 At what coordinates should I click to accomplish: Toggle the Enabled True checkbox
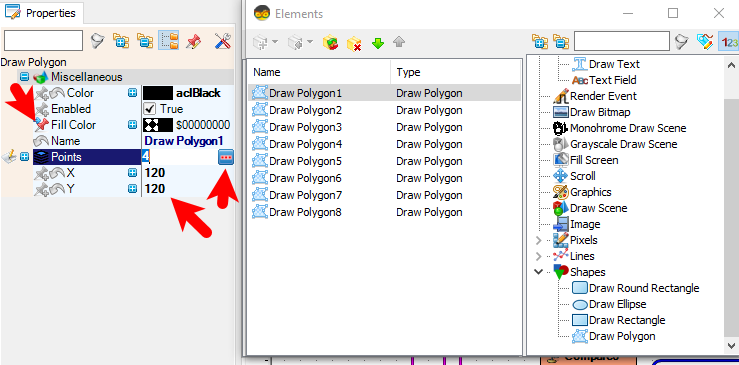[x=149, y=109]
